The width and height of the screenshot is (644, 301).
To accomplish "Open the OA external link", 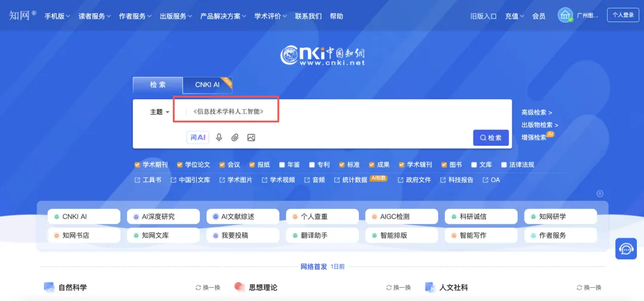I will coord(491,180).
